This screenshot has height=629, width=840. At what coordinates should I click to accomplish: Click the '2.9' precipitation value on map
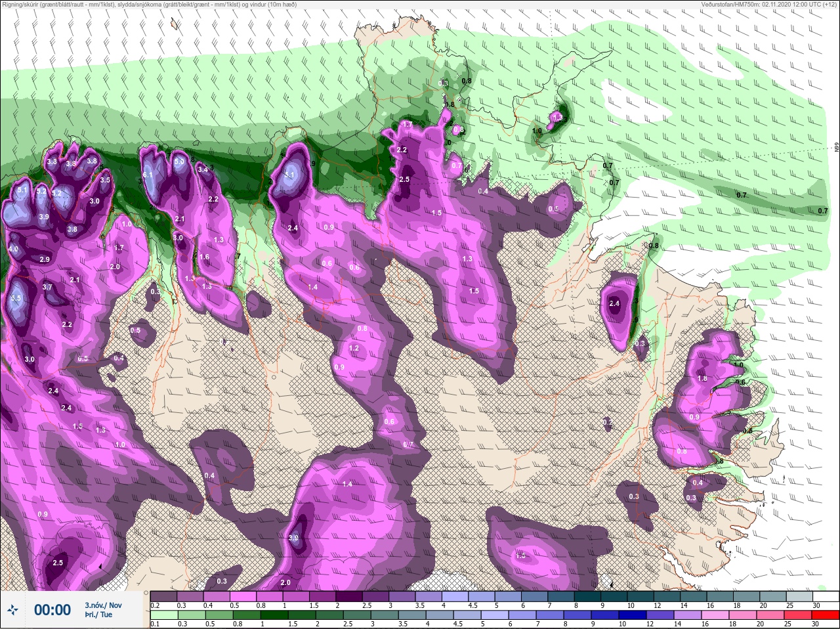pyautogui.click(x=45, y=259)
